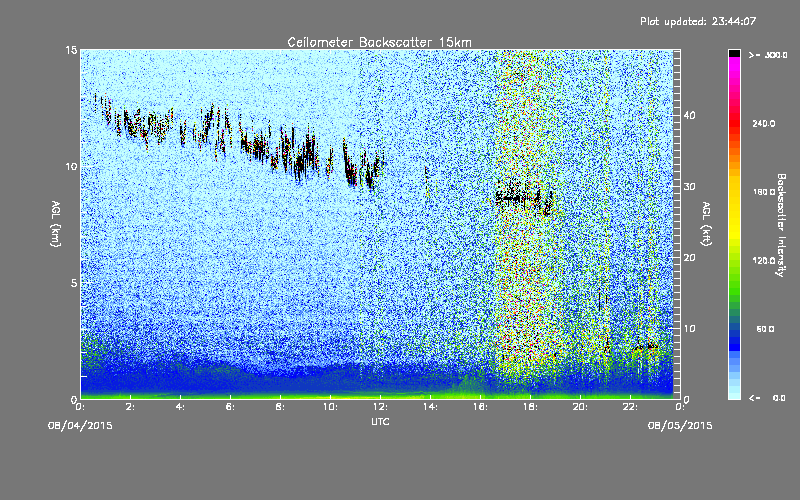Click the 'Backscatter Intensity' colorbar label
Image resolution: width=800 pixels, height=500 pixels.
point(781,225)
